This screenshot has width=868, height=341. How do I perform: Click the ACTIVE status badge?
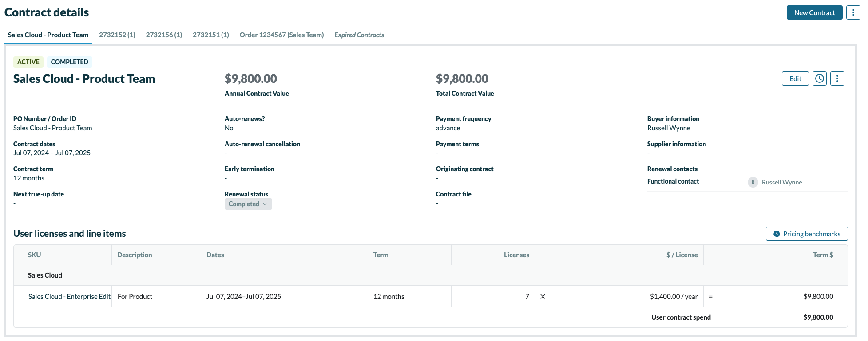(x=28, y=62)
